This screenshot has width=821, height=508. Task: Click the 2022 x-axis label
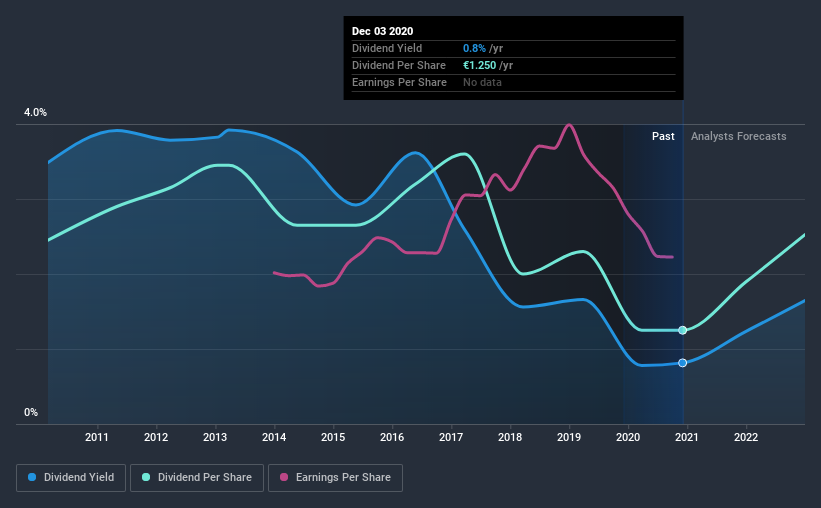[x=746, y=437]
